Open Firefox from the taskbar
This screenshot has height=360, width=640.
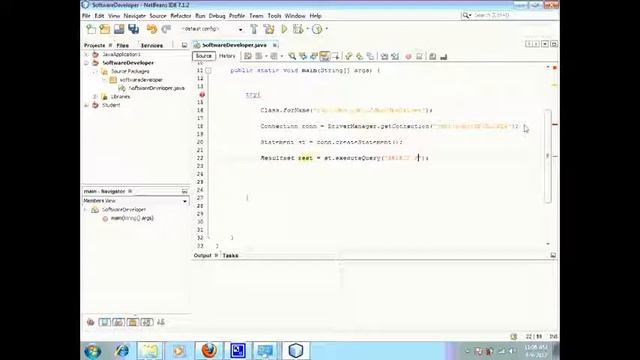tap(209, 351)
